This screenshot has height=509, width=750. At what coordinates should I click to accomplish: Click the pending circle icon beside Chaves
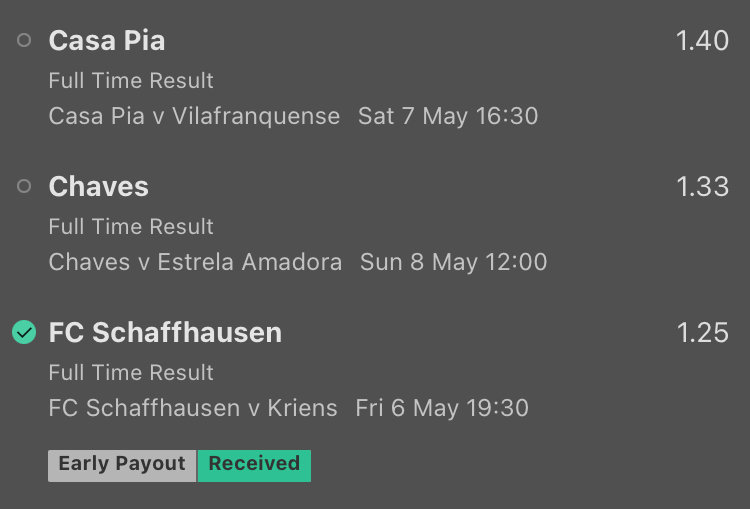click(x=24, y=186)
